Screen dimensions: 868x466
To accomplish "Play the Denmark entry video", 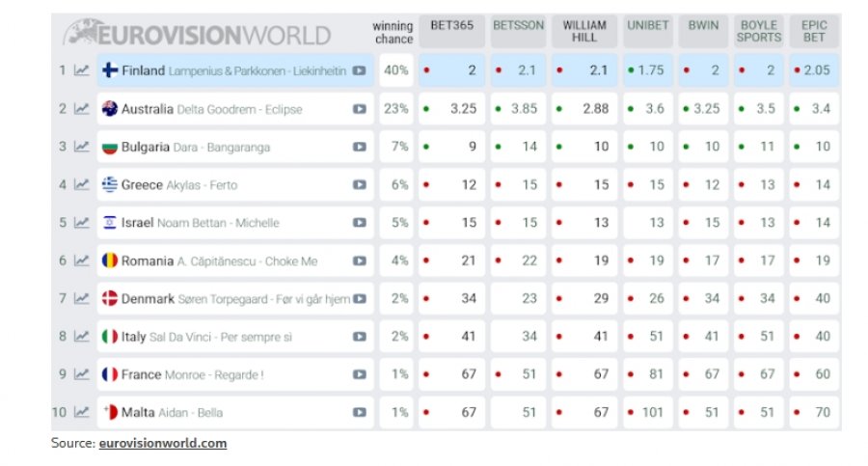I will tap(360, 299).
